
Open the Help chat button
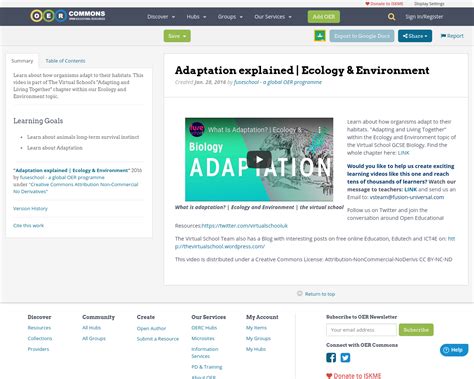(454, 350)
